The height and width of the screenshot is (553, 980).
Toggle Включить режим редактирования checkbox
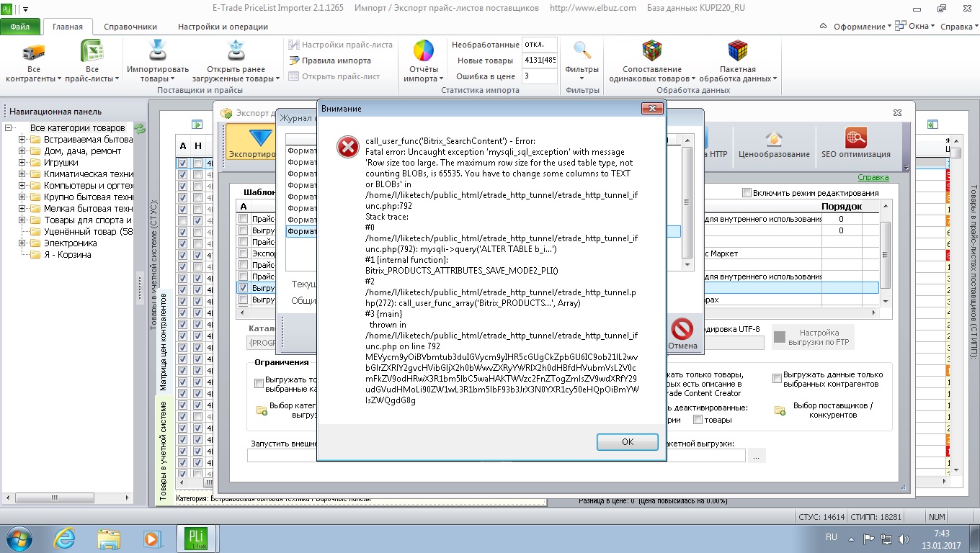click(x=747, y=193)
